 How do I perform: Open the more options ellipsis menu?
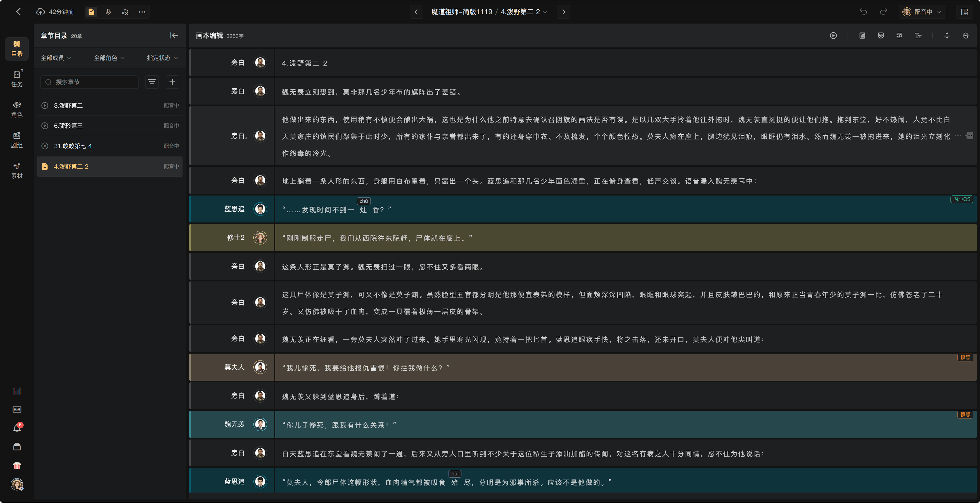pos(142,12)
